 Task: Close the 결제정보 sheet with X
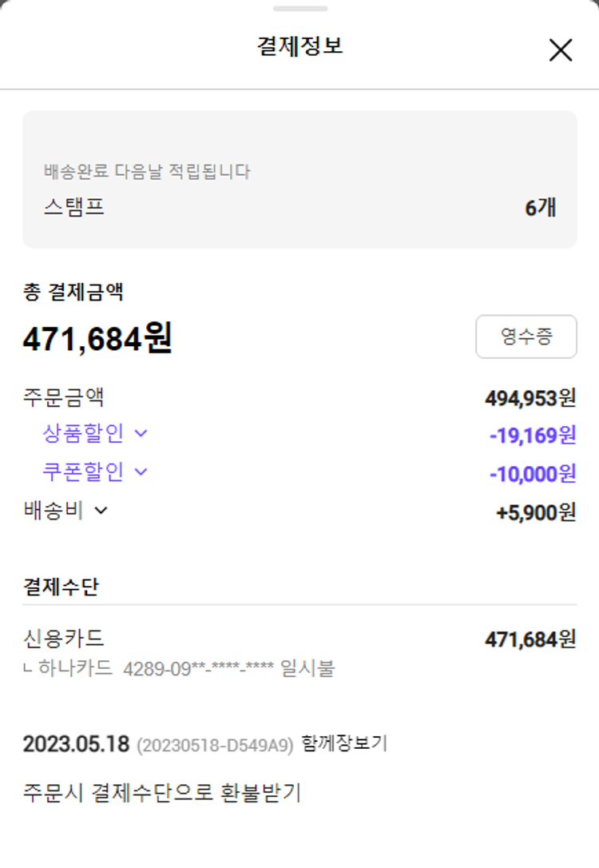pyautogui.click(x=561, y=50)
